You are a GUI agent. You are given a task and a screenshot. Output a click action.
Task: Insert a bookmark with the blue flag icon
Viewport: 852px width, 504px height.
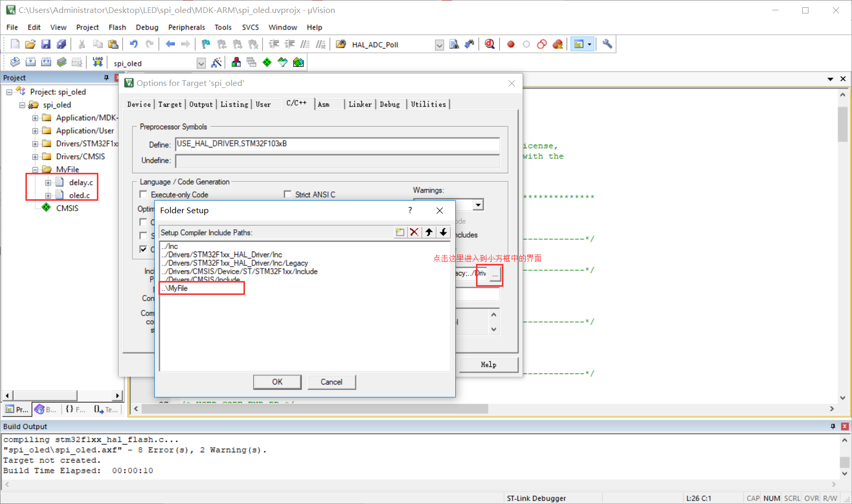point(206,45)
